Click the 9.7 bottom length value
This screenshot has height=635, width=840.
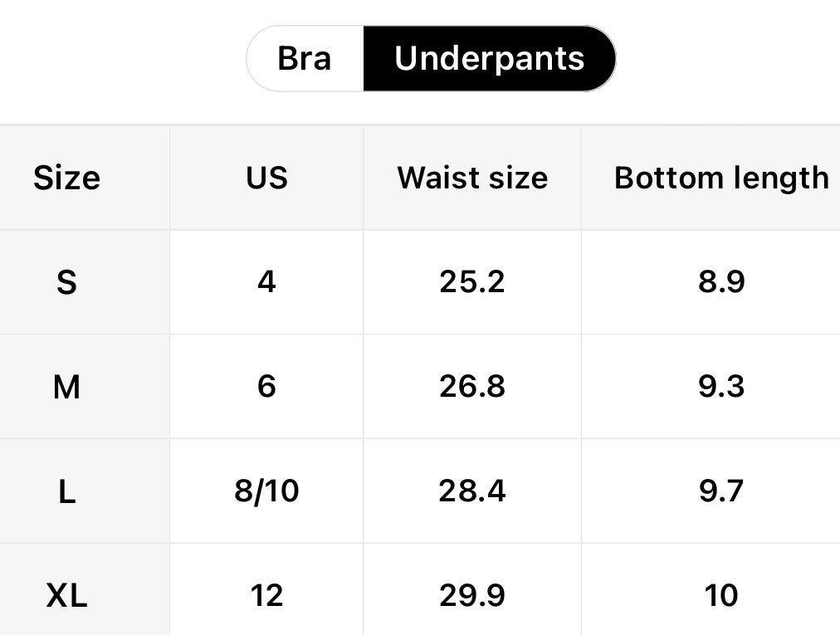pyautogui.click(x=720, y=491)
